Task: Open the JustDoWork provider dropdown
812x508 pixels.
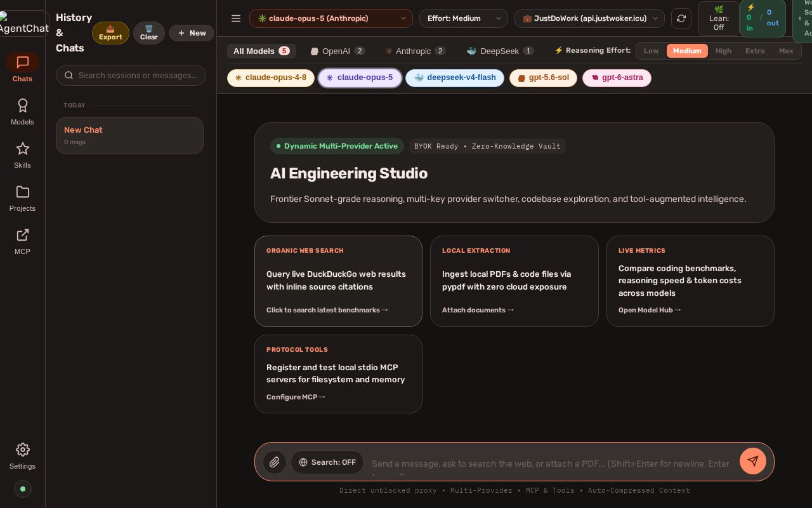Action: coord(589,18)
